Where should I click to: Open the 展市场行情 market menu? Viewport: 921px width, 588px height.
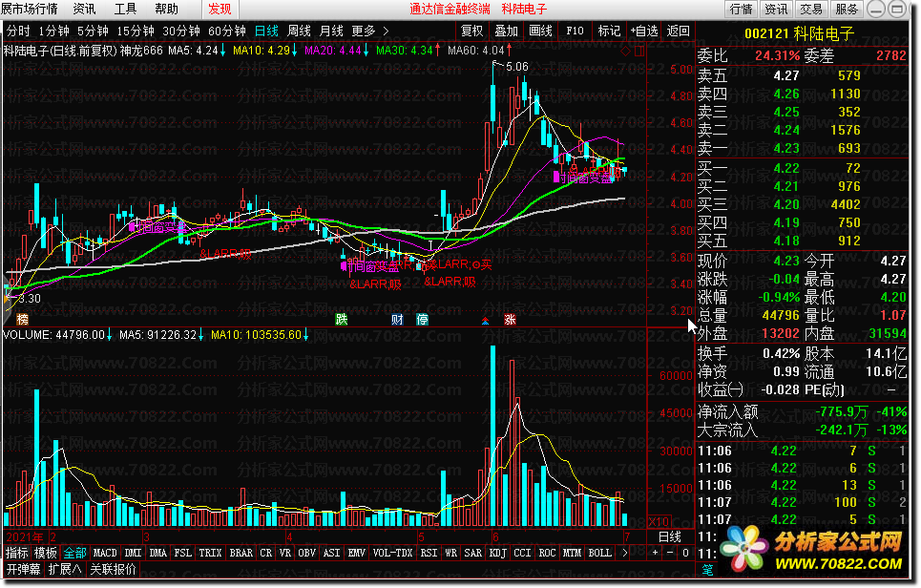tap(30, 9)
